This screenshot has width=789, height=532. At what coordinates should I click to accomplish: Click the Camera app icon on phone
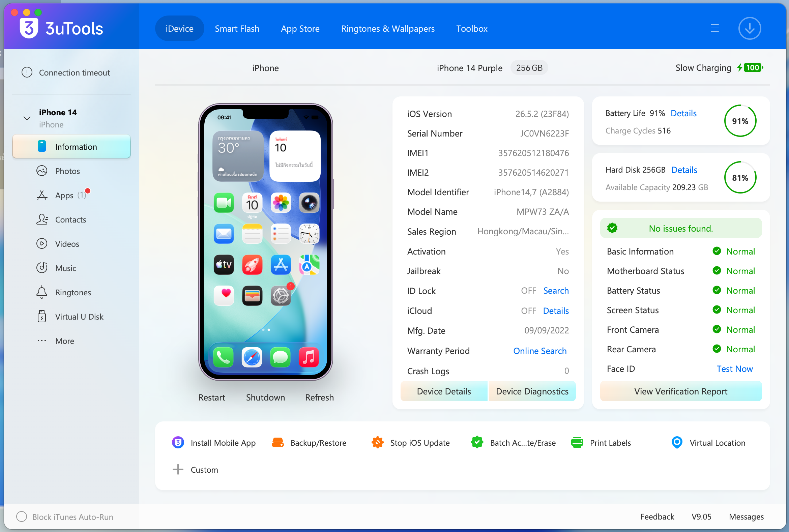309,203
